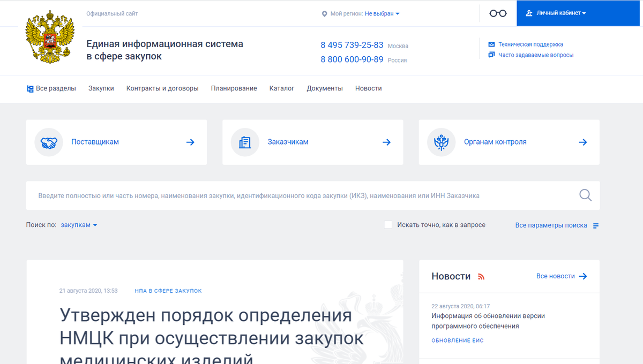
Task: Click the chat icon for Часто задаваемые вопросы
Action: click(491, 55)
